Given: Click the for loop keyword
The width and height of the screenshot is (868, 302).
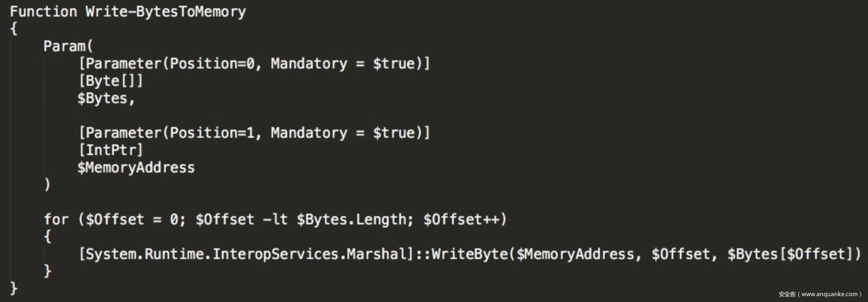Looking at the screenshot, I should click(56, 219).
